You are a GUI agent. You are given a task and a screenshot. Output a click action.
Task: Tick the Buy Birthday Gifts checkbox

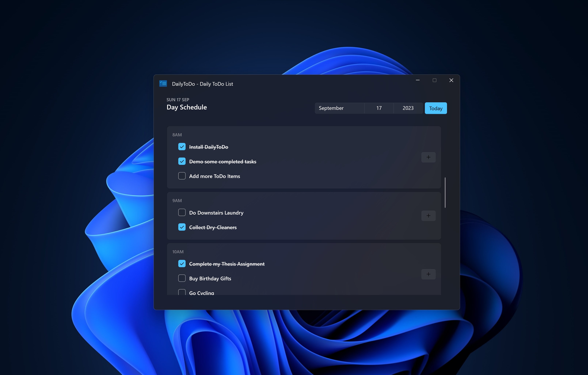click(x=182, y=278)
